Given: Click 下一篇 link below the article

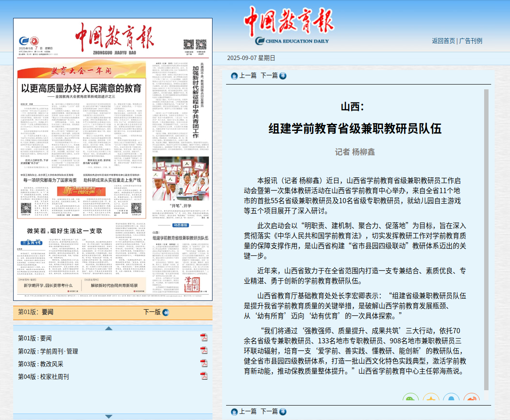Looking at the screenshot, I should [x=269, y=411].
